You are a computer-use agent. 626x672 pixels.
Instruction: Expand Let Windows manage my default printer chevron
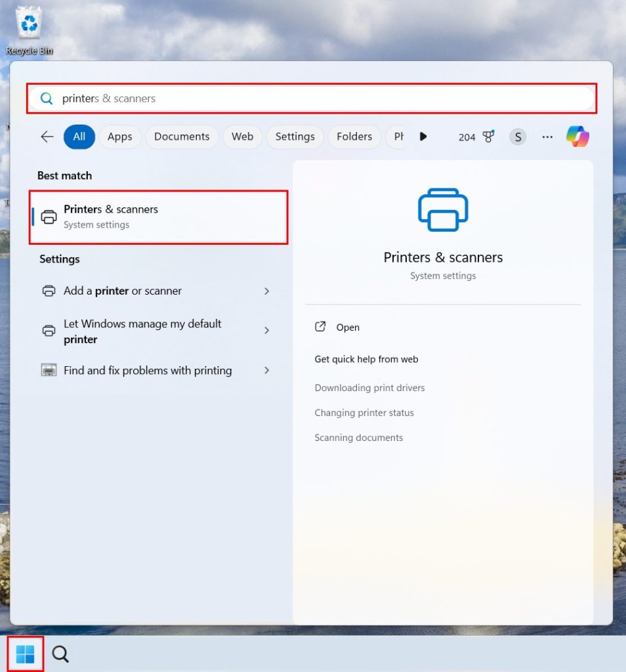266,331
